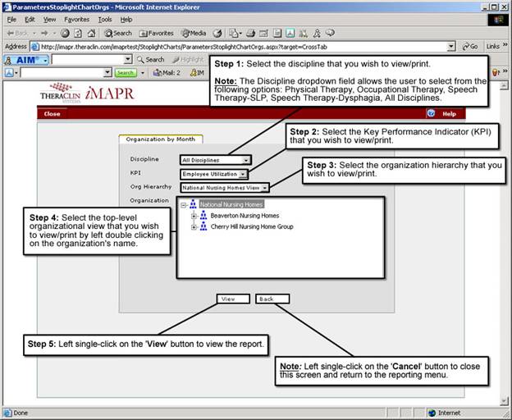Click the blue Help question mark icon

pos(432,114)
